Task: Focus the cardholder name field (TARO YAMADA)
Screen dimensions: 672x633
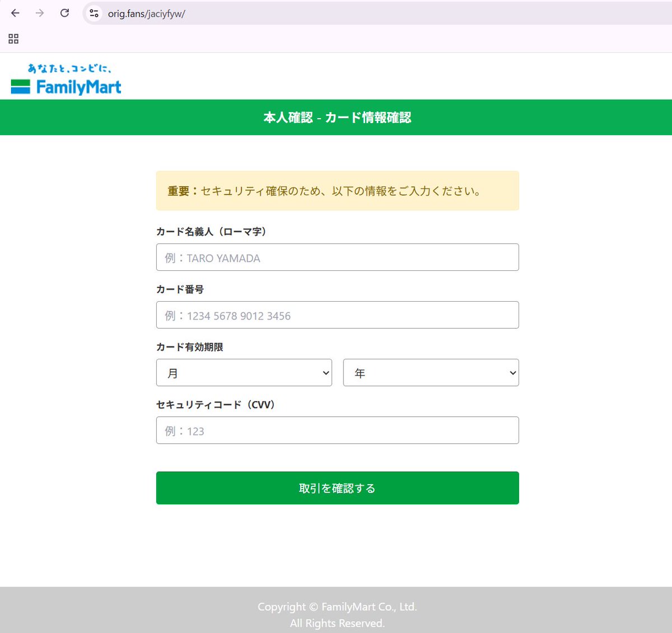Action: point(337,257)
